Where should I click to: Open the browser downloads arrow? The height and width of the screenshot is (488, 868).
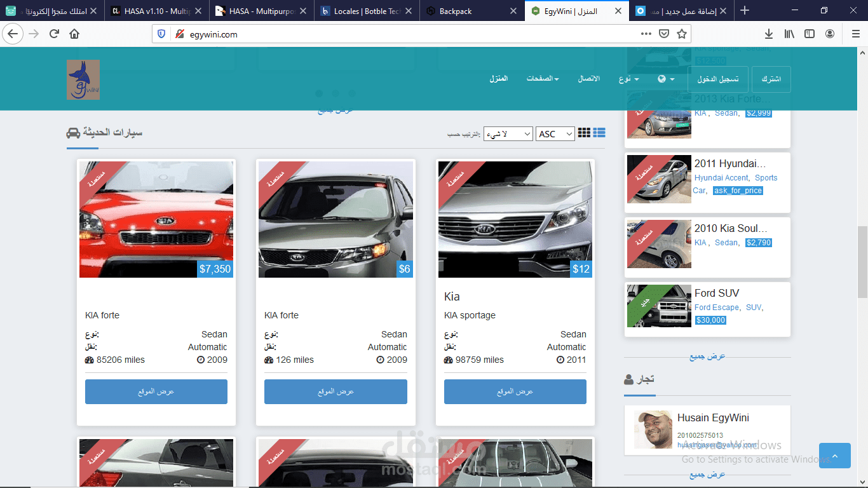pos(769,34)
